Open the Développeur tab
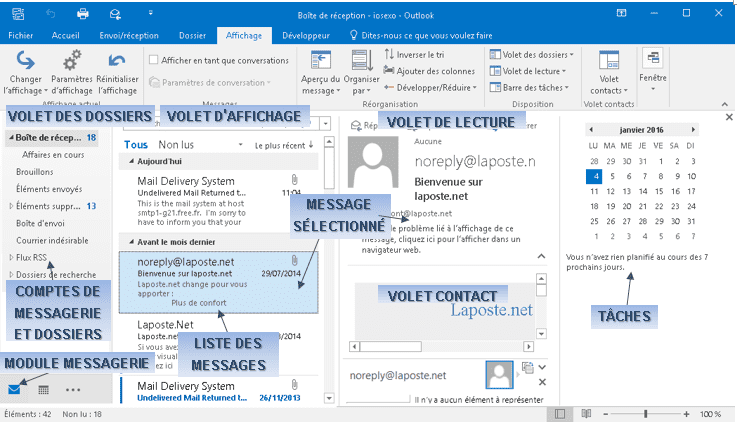Screen dimensions: 737x424 [x=306, y=36]
